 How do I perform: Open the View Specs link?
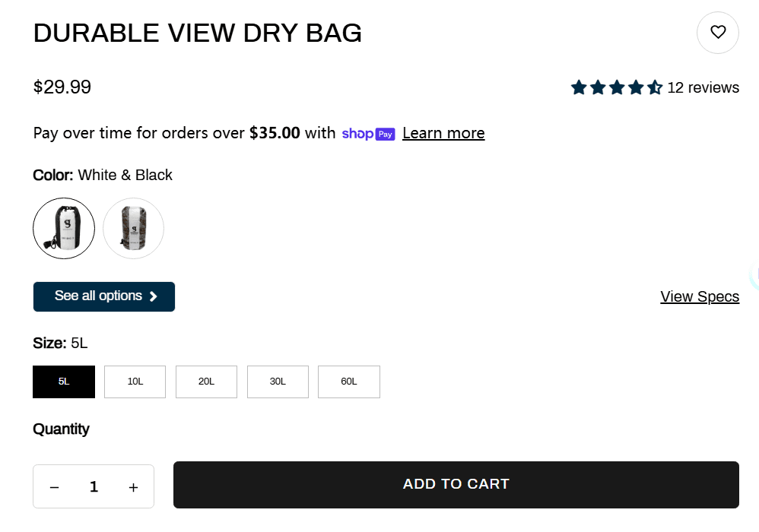tap(700, 296)
